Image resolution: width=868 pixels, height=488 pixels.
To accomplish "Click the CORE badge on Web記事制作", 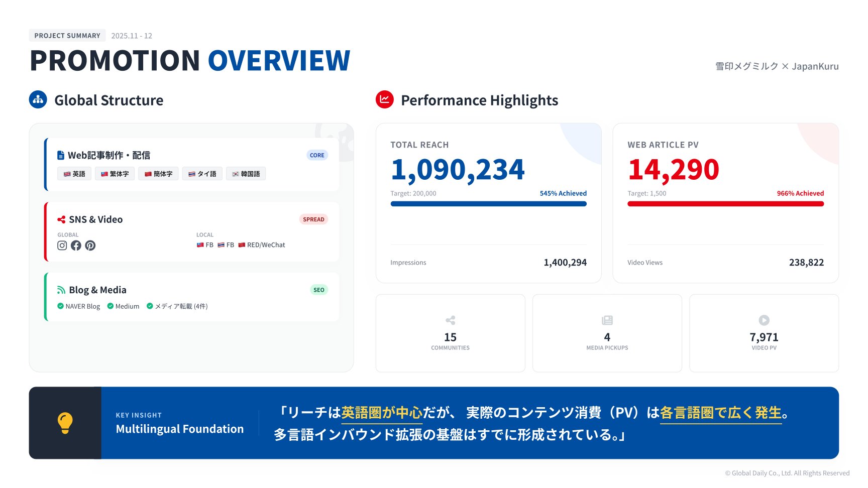I will 317,156.
